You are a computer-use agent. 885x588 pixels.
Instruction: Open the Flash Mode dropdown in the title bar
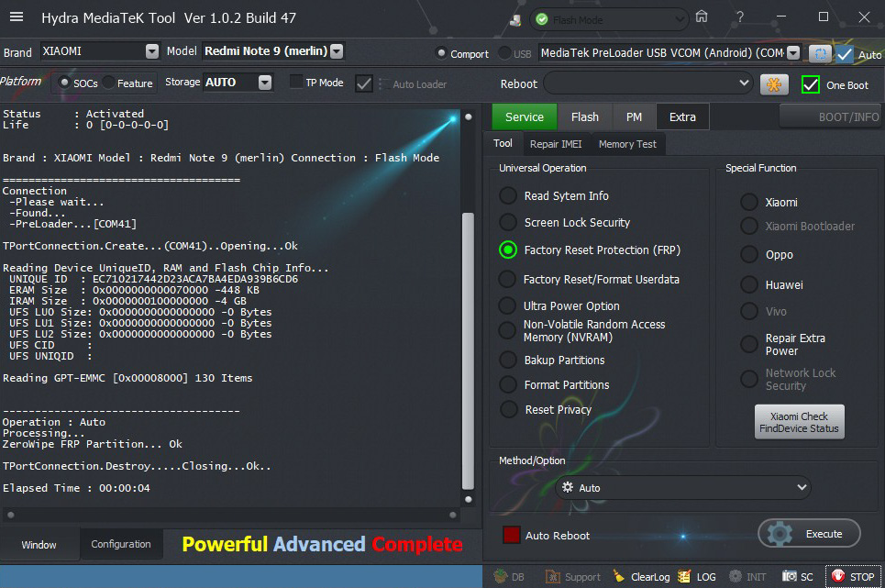(609, 20)
